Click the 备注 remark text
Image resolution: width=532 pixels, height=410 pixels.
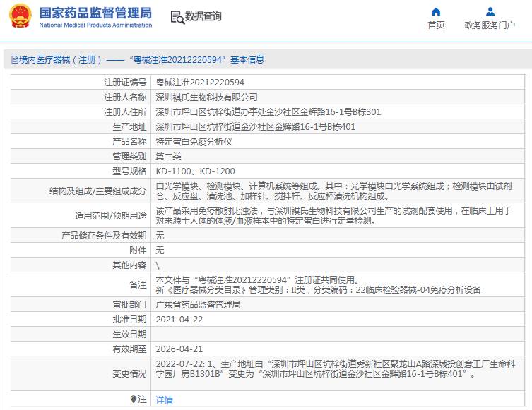click(x=318, y=285)
